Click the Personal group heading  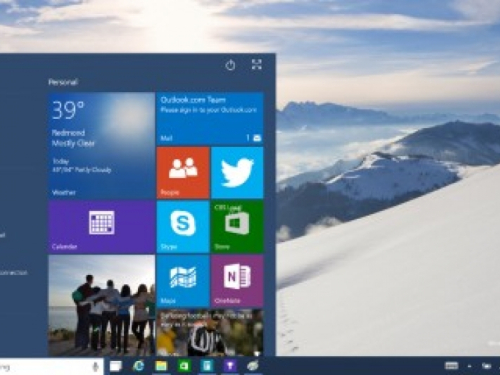[x=63, y=82]
